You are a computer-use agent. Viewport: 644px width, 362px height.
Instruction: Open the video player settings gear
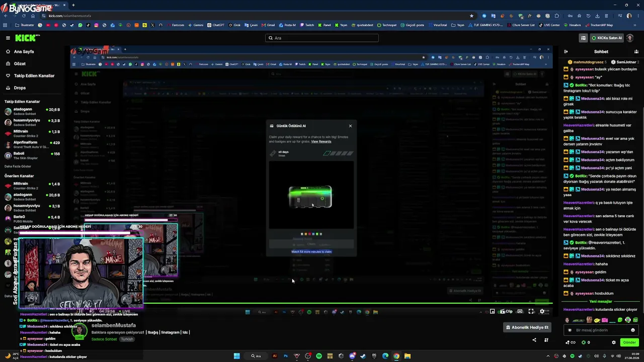[x=542, y=312]
